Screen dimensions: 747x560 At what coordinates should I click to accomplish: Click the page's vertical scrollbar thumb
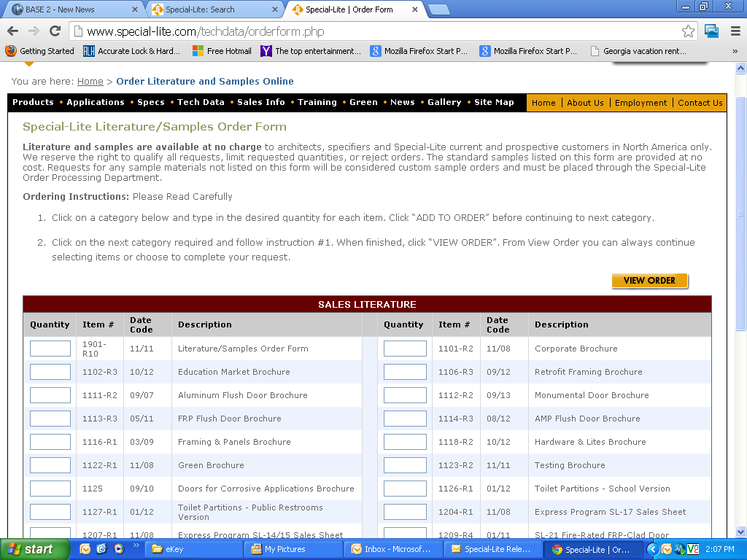[740, 211]
